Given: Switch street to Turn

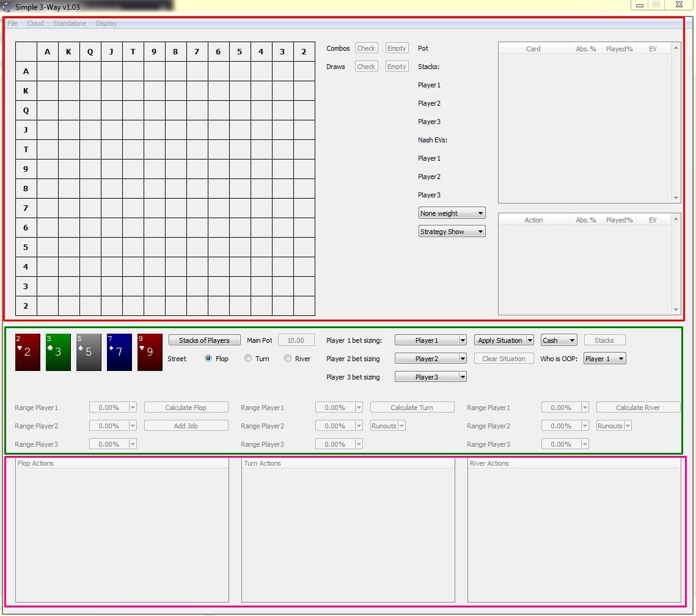Looking at the screenshot, I should [249, 359].
